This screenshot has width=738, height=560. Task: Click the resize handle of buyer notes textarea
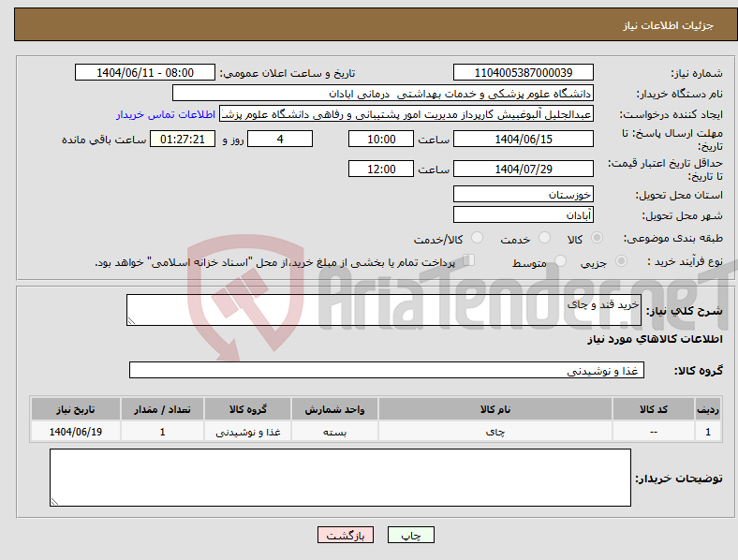tap(54, 502)
